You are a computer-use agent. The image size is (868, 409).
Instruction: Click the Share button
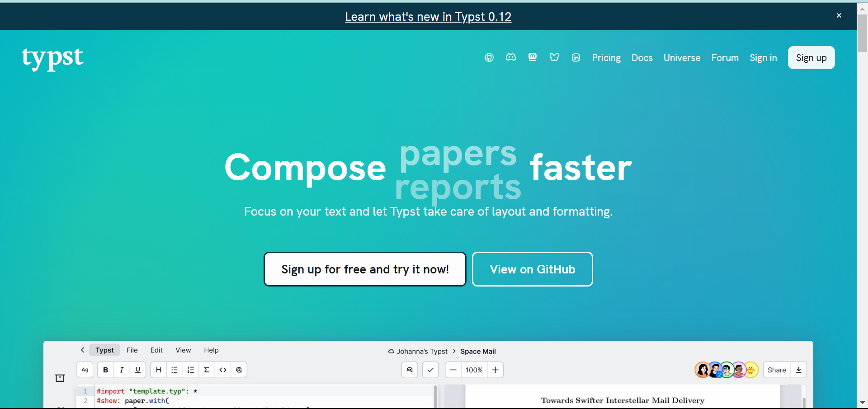click(x=777, y=370)
